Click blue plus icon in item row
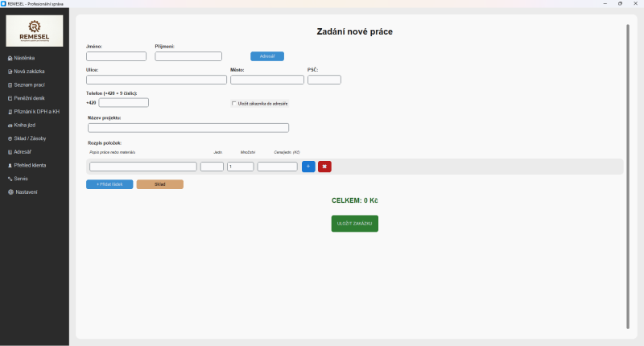This screenshot has width=644, height=346. [308, 167]
